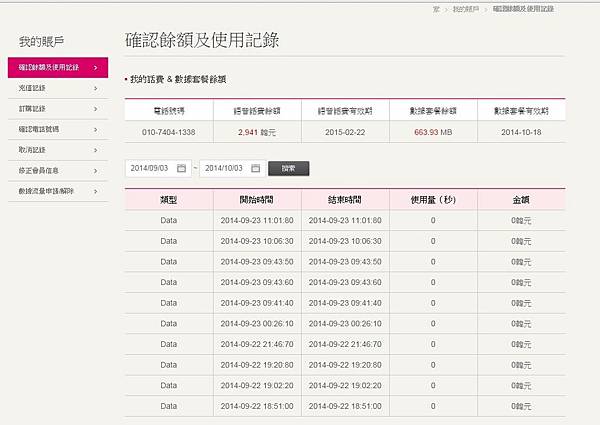The height and width of the screenshot is (425, 600).
Task: Click end time 2014-09-23 09:43:60
Action: 345,282
